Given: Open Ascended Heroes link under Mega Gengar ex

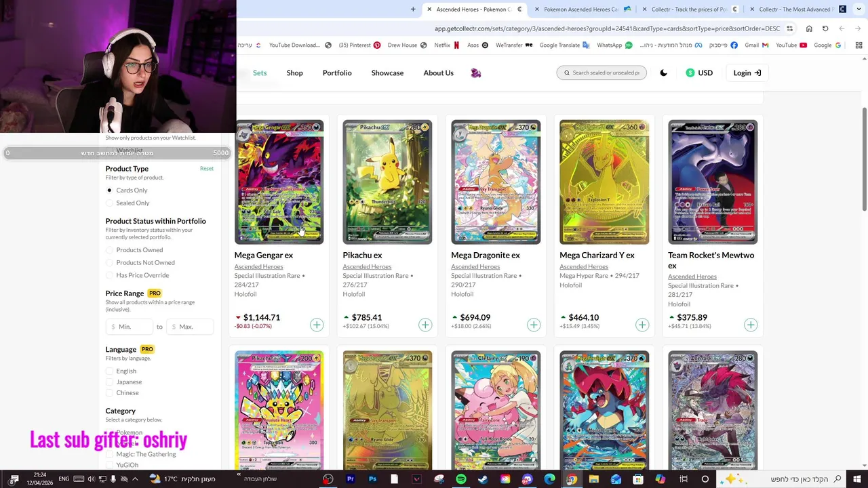Looking at the screenshot, I should point(258,266).
